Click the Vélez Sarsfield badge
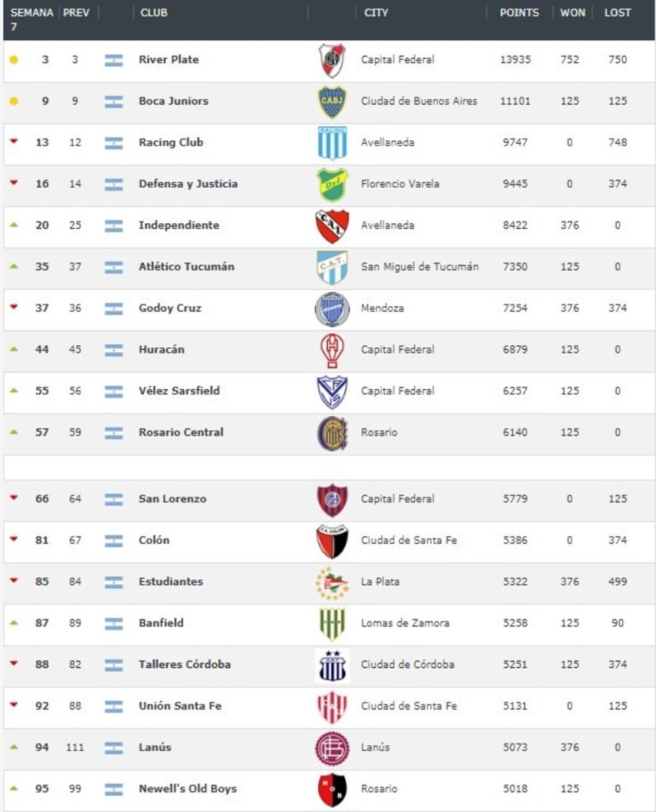656x812 pixels. pyautogui.click(x=332, y=391)
